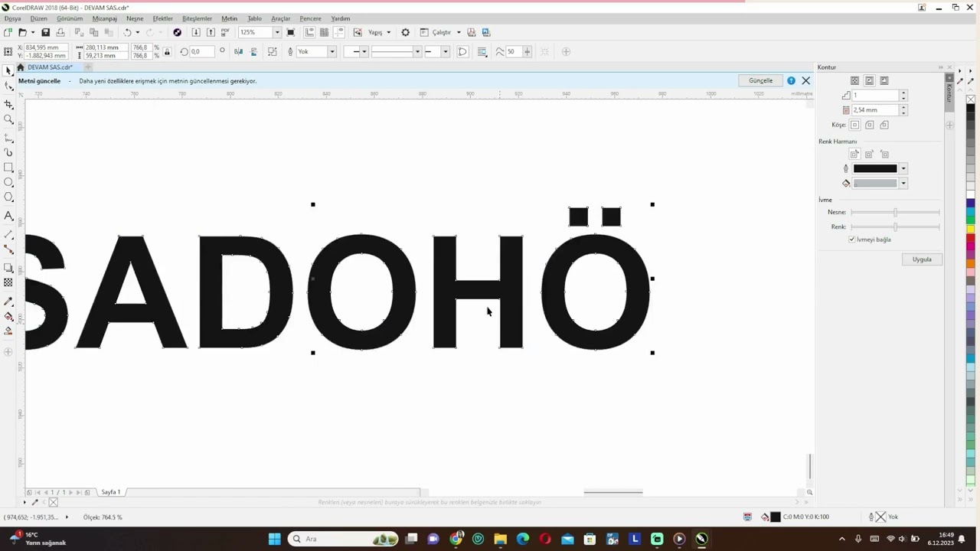Image resolution: width=980 pixels, height=551 pixels.
Task: Open the Dosya menu
Action: coord(12,18)
